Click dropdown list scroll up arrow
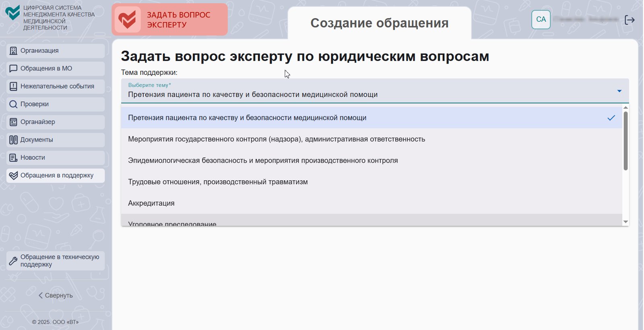 pyautogui.click(x=625, y=107)
